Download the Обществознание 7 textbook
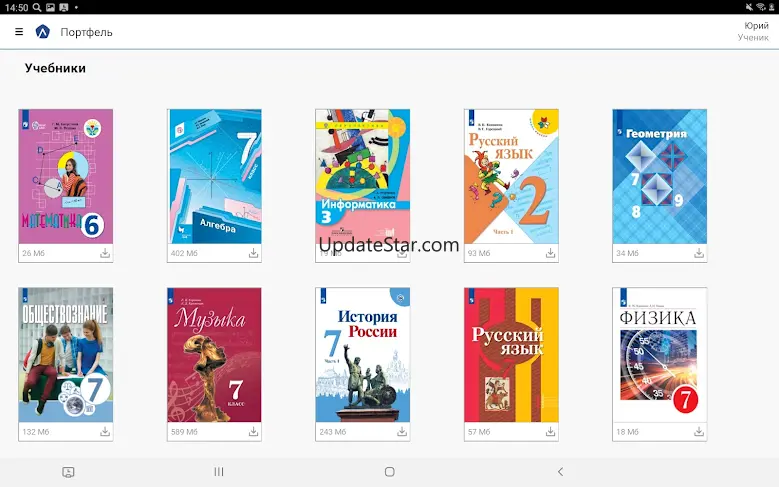This screenshot has height=487, width=779. point(105,431)
